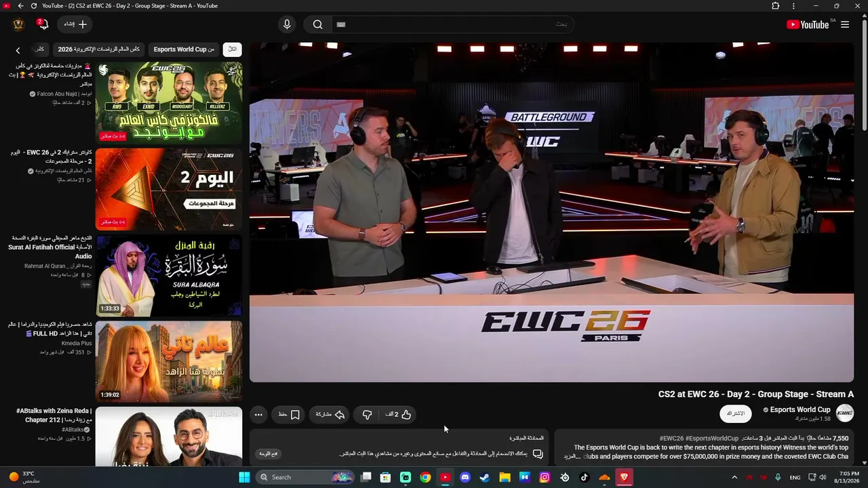The width and height of the screenshot is (868, 488).
Task: Open Google Chrome from the taskbar
Action: (x=425, y=477)
